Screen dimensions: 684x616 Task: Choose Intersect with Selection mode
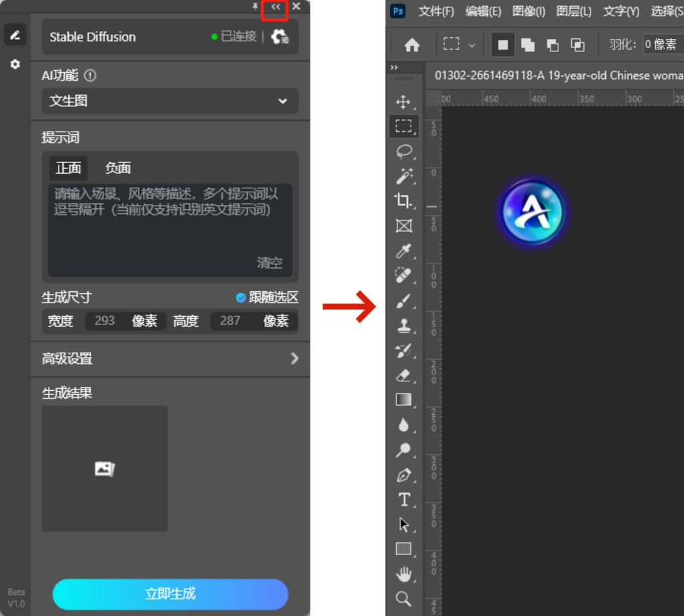pyautogui.click(x=578, y=45)
